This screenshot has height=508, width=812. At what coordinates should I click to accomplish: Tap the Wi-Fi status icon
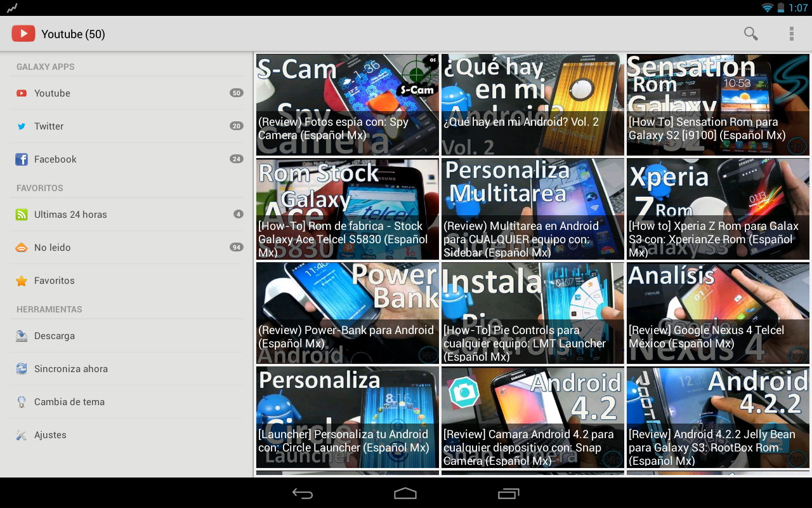click(768, 8)
